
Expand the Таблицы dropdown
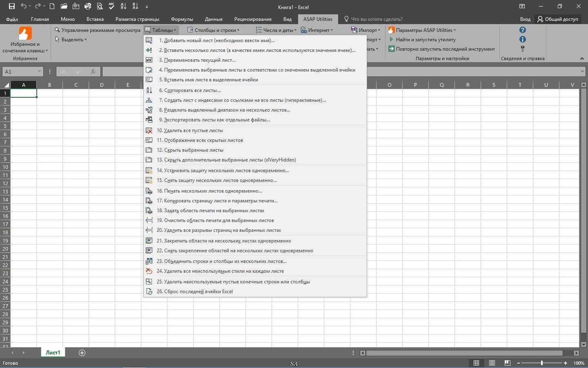(160, 30)
